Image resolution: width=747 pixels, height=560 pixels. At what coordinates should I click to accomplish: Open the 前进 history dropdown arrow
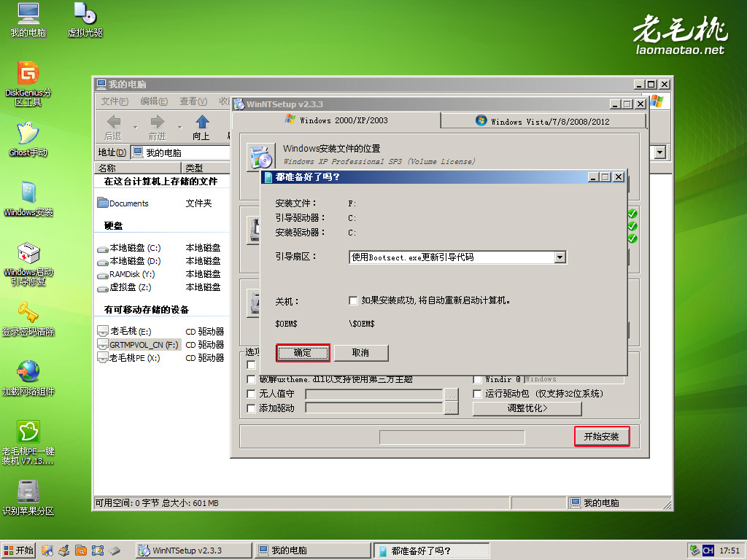[179, 127]
